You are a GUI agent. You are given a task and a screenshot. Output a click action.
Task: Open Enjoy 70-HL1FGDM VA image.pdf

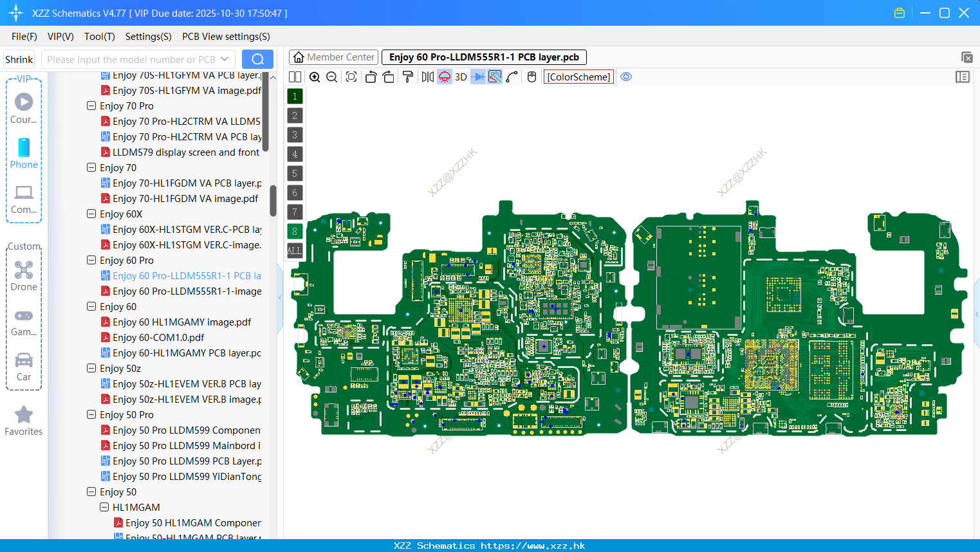(185, 198)
